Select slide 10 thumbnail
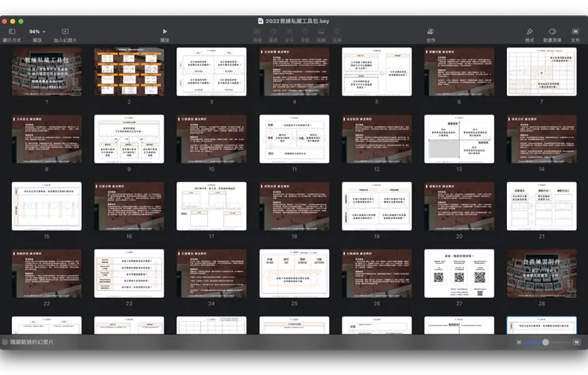Viewport: 588px width, 375px height. [x=211, y=139]
